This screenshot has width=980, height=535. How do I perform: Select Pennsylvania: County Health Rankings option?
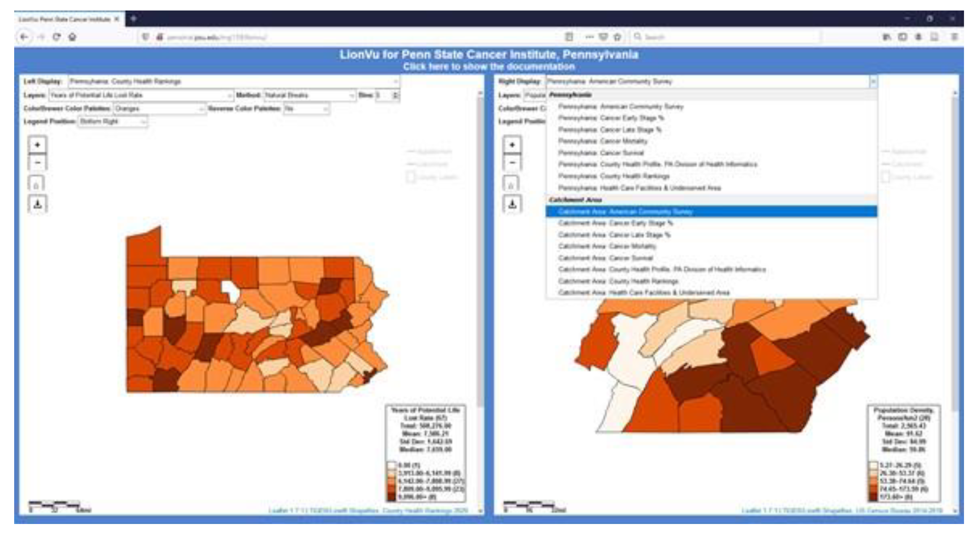click(x=614, y=176)
